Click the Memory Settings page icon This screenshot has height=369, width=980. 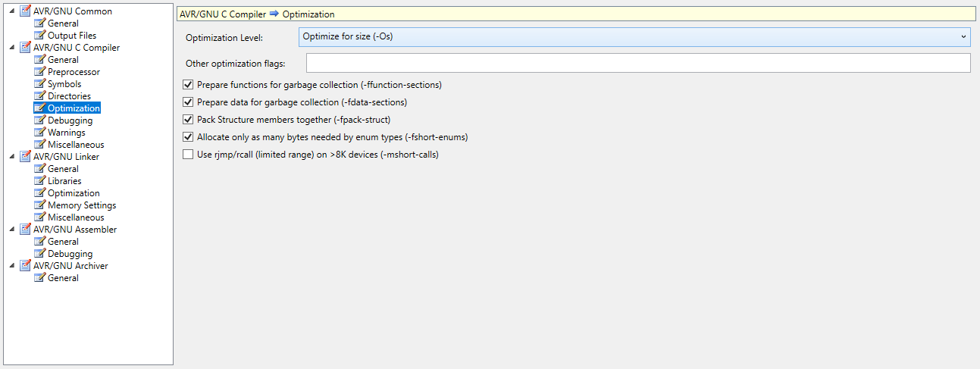click(39, 205)
